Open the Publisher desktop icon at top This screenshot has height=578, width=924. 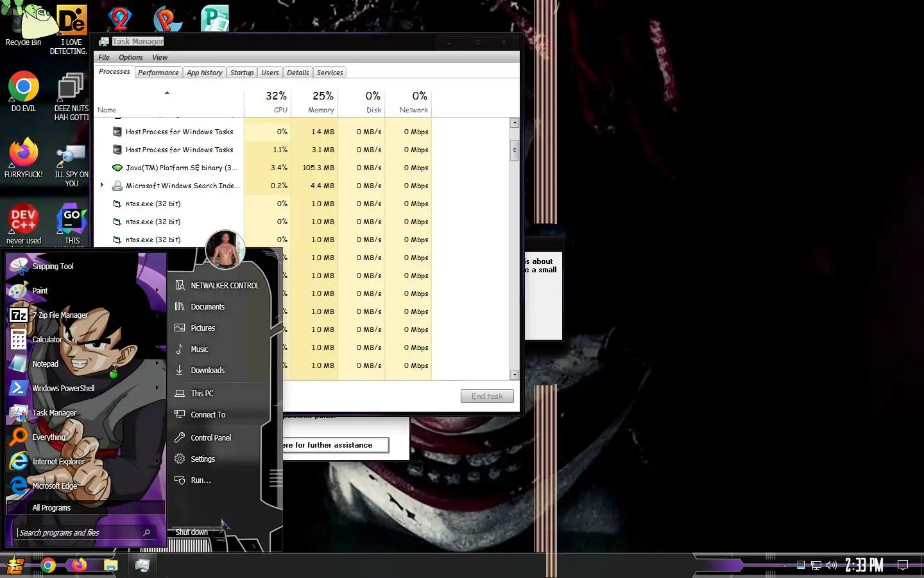[215, 18]
